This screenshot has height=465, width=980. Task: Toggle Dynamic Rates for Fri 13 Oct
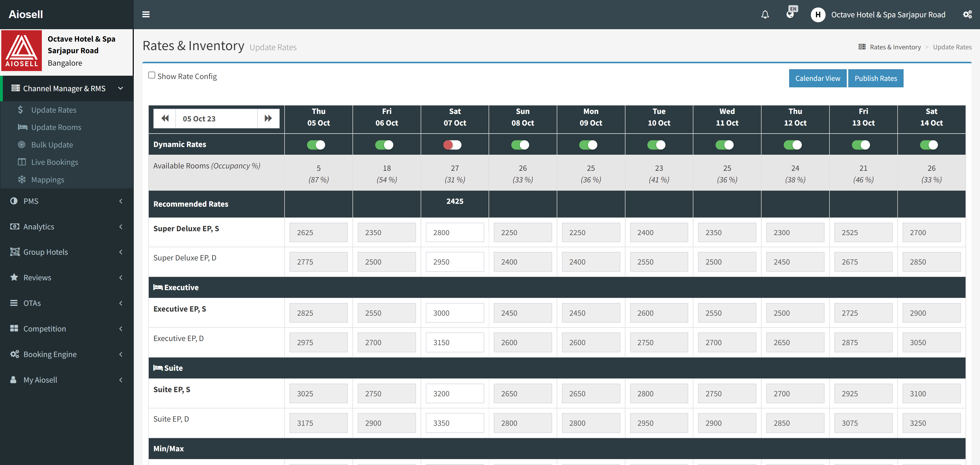(860, 145)
